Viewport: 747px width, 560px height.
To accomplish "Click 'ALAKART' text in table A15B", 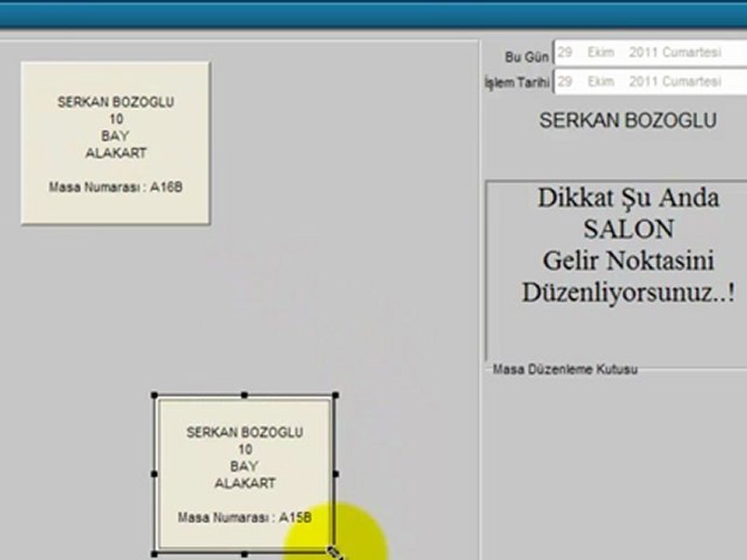I will [245, 483].
